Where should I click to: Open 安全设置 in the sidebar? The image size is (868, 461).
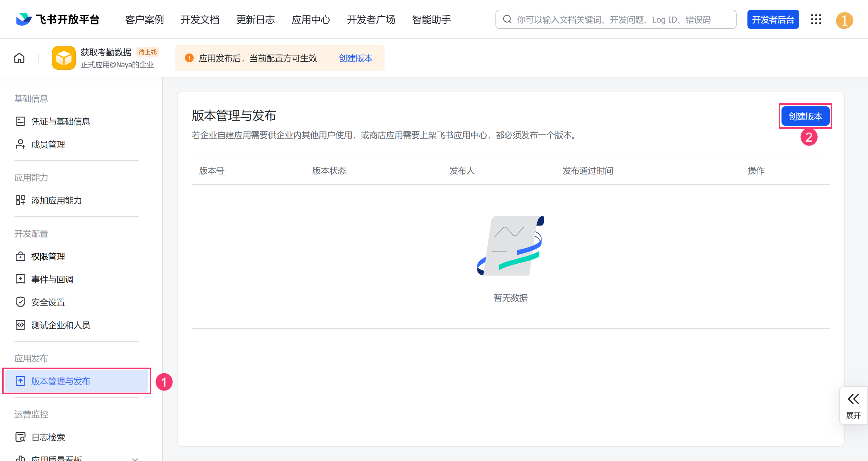click(x=48, y=302)
